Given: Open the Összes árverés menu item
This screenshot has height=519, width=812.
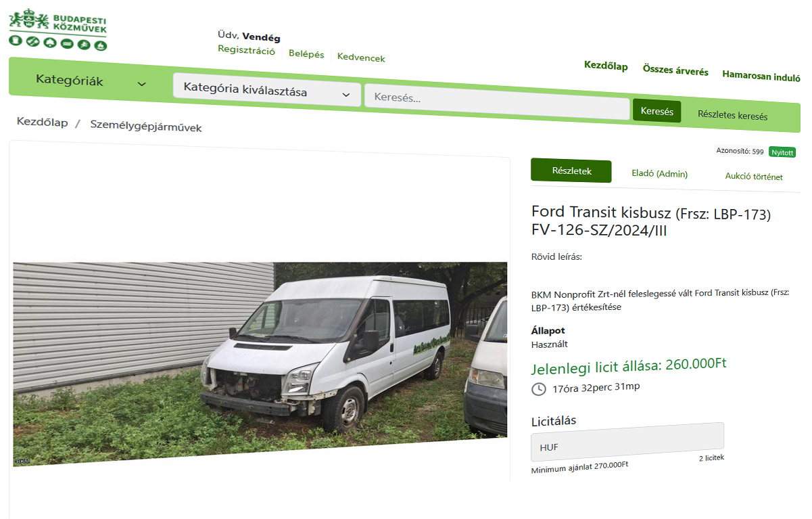Looking at the screenshot, I should click(x=675, y=71).
